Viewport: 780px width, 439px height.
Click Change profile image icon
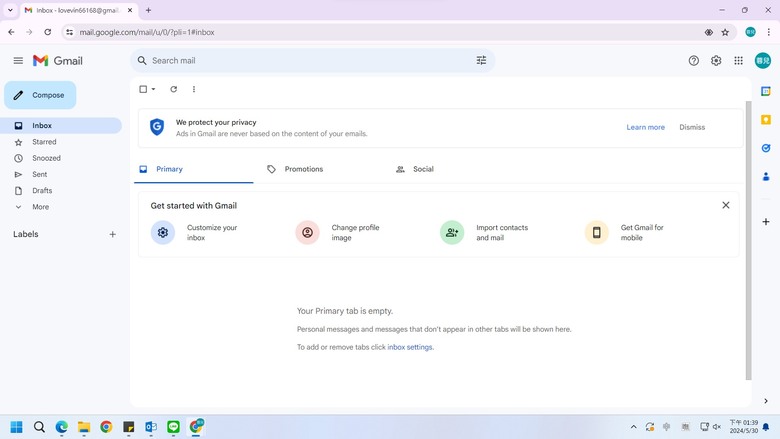pos(307,233)
